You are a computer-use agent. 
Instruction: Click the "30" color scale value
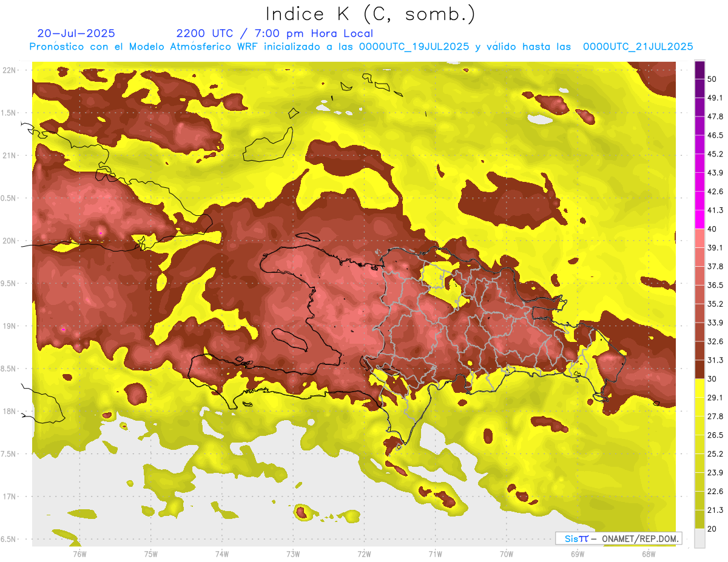coord(713,379)
